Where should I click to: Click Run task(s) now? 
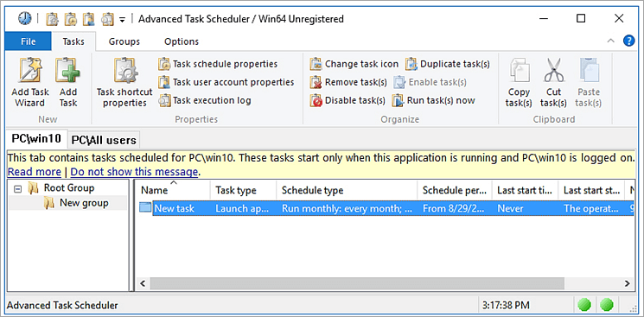tap(433, 100)
